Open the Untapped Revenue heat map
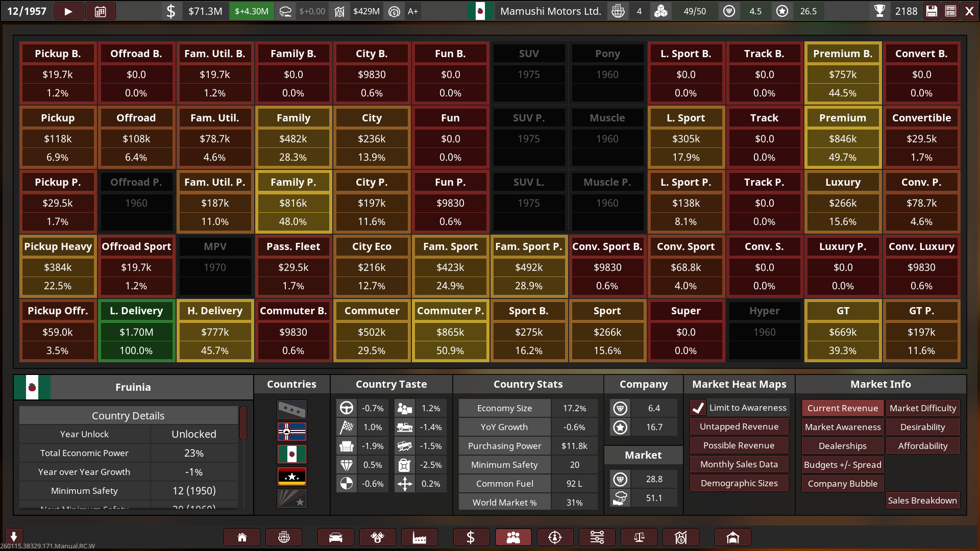This screenshot has height=551, width=980. (x=739, y=427)
